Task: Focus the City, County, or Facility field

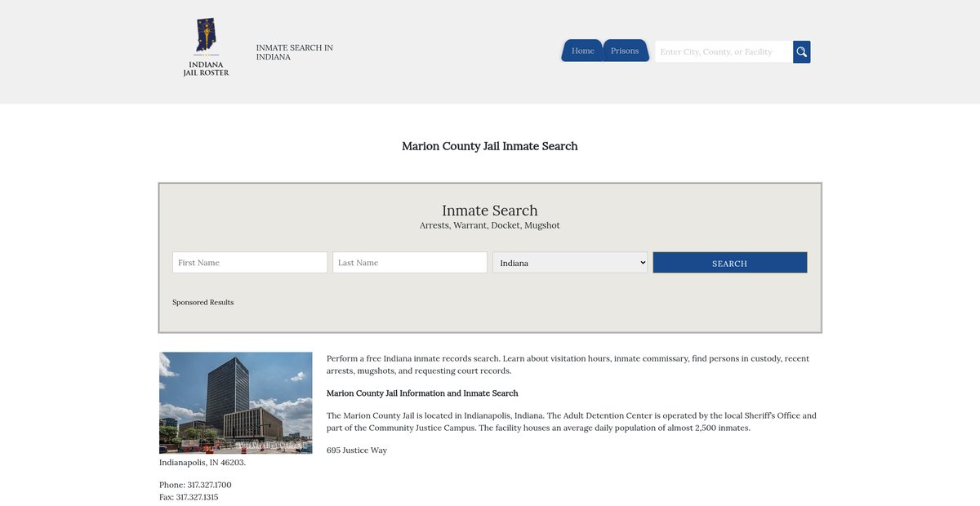Action: [724, 51]
